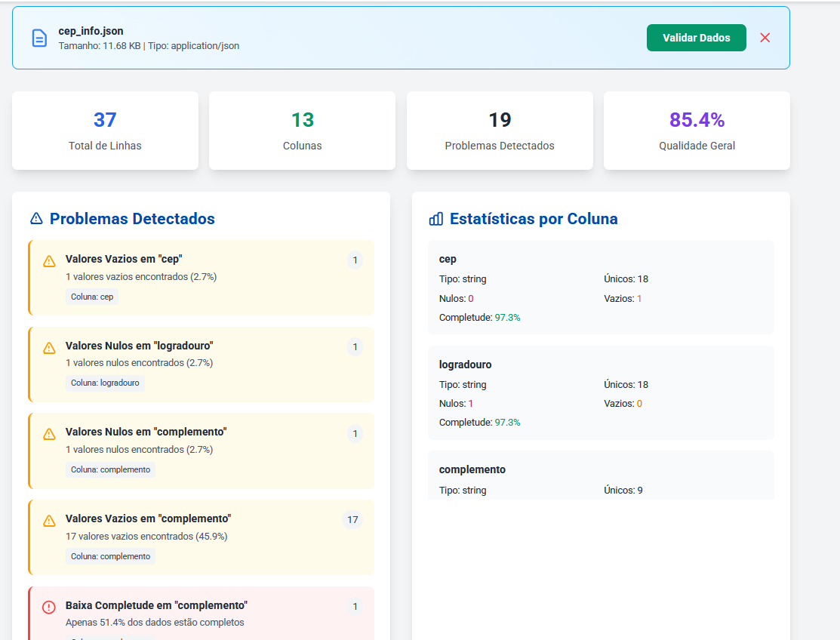Click warning icon on Valores Nulos em "complemento"
840x640 pixels.
[49, 434]
